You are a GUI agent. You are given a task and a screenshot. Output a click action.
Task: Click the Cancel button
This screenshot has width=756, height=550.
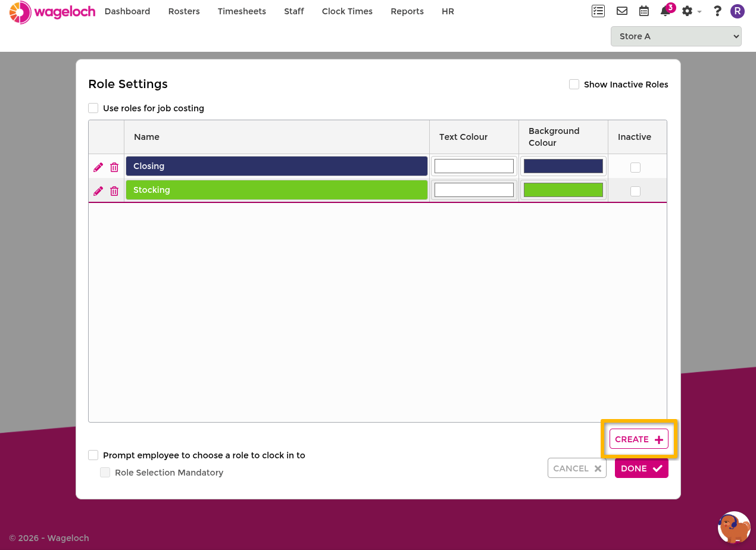[x=577, y=468]
